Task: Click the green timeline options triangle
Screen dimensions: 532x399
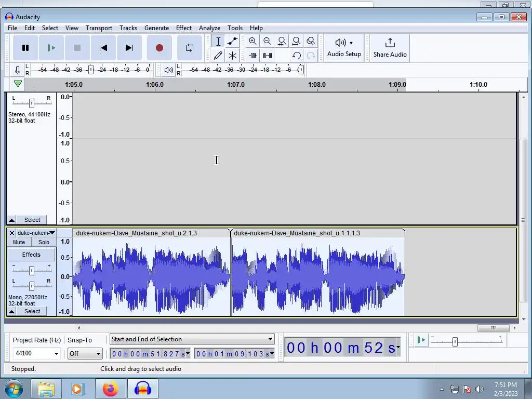Action: tap(18, 84)
